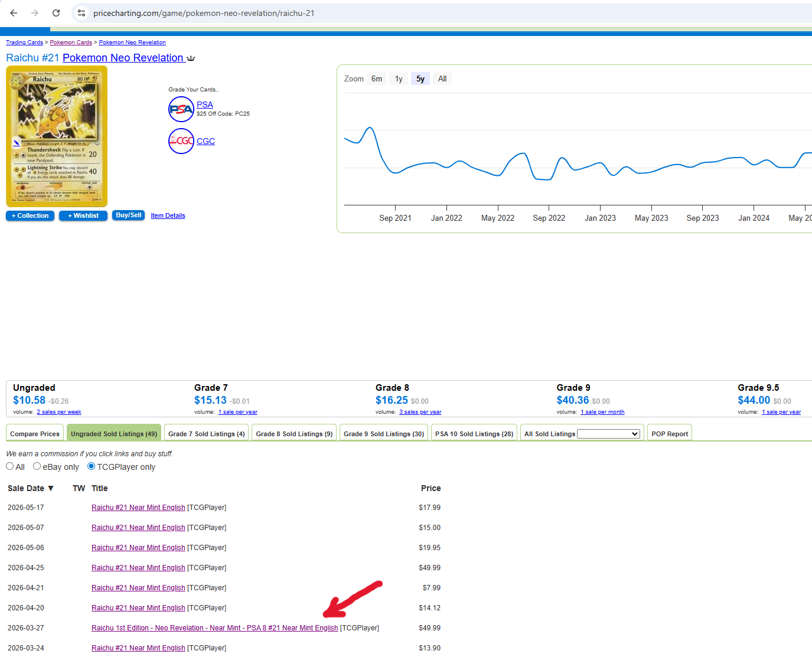Select the eBay only radio button
The image size is (812, 654).
point(37,466)
